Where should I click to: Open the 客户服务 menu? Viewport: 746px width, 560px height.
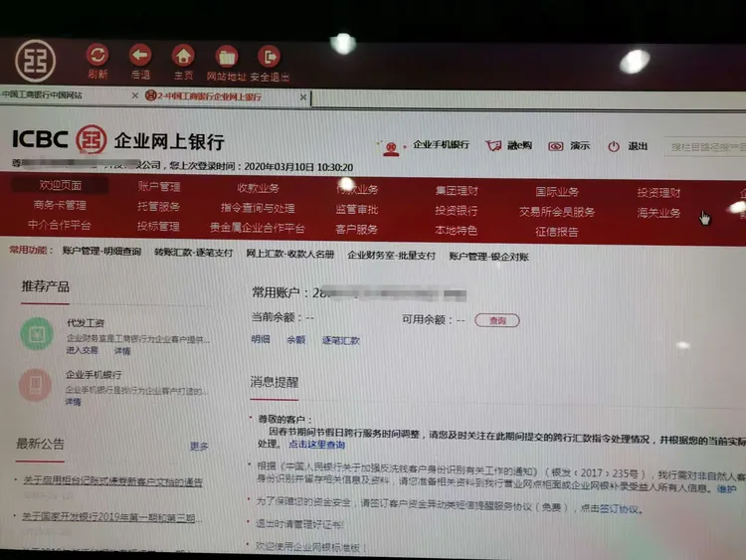click(x=356, y=230)
